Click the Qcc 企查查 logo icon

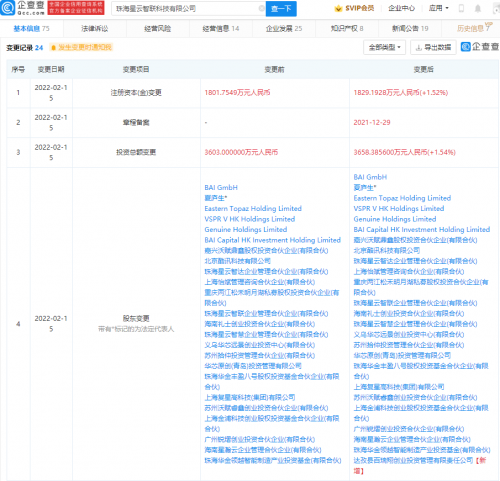coord(8,8)
